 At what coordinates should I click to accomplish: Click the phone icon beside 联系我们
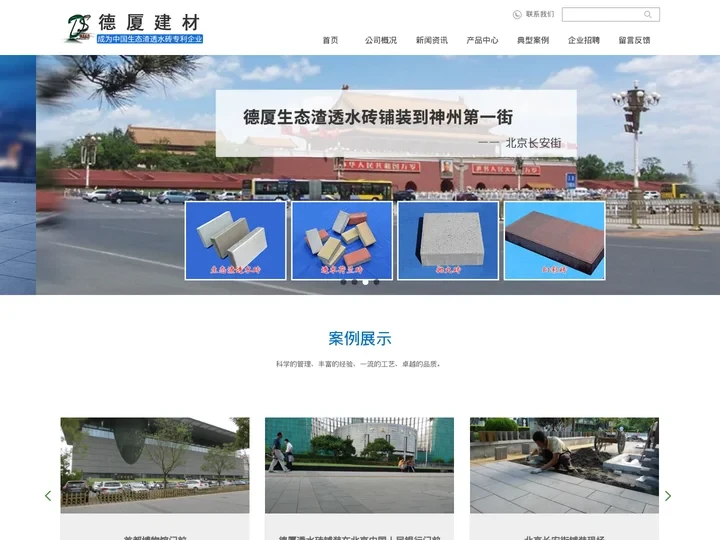[517, 15]
